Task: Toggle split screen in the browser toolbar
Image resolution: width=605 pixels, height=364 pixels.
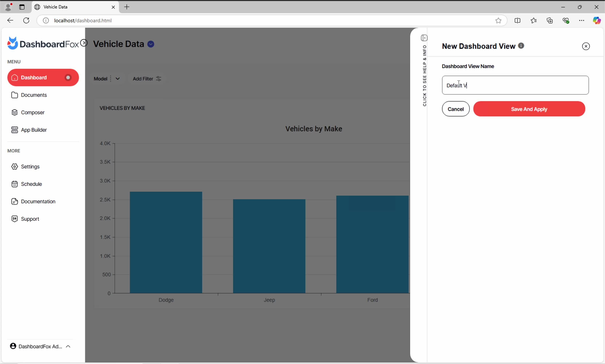Action: (x=517, y=21)
